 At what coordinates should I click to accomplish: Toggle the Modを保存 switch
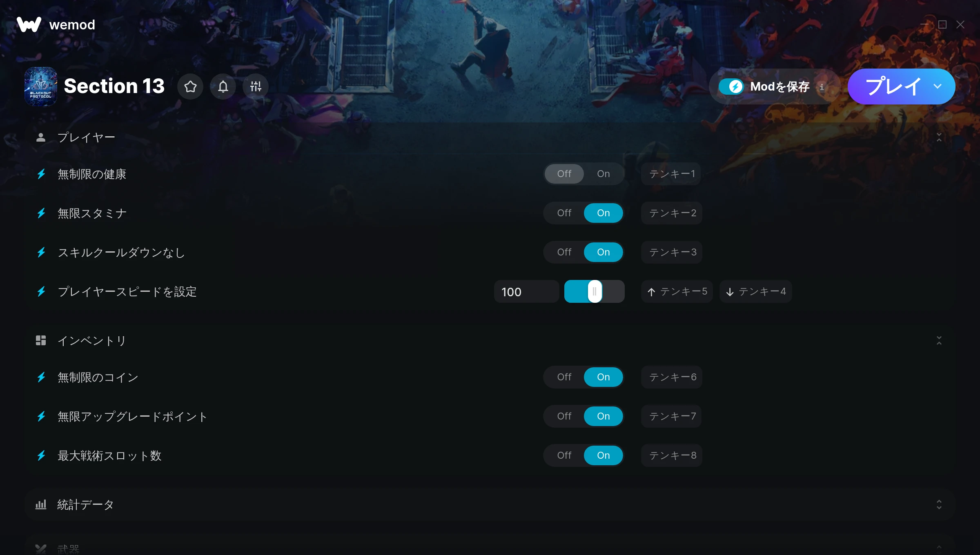click(731, 87)
